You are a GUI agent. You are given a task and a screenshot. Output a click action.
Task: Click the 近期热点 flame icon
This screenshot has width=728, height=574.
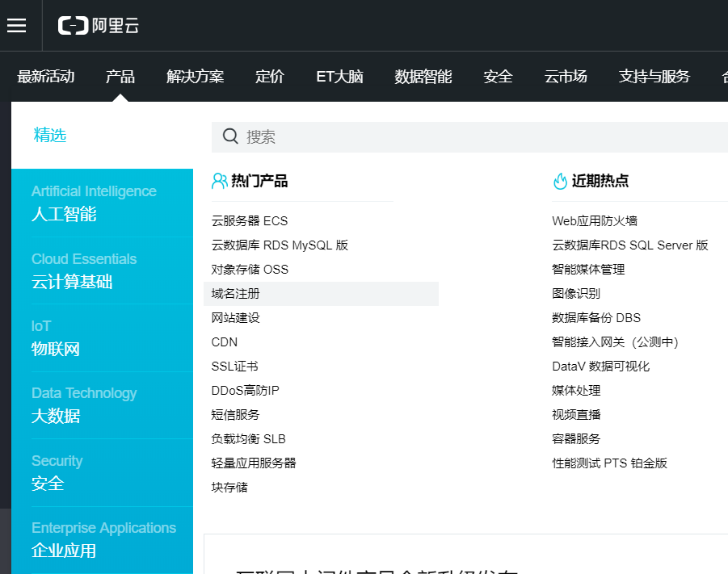click(560, 181)
